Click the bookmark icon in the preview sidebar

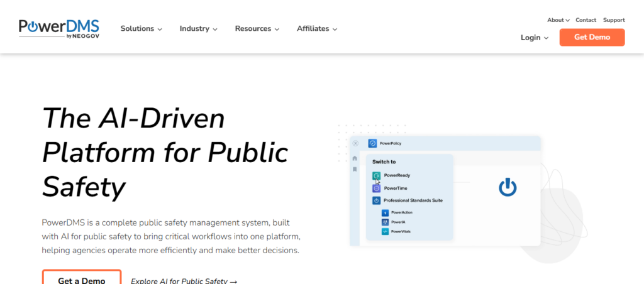(x=355, y=169)
